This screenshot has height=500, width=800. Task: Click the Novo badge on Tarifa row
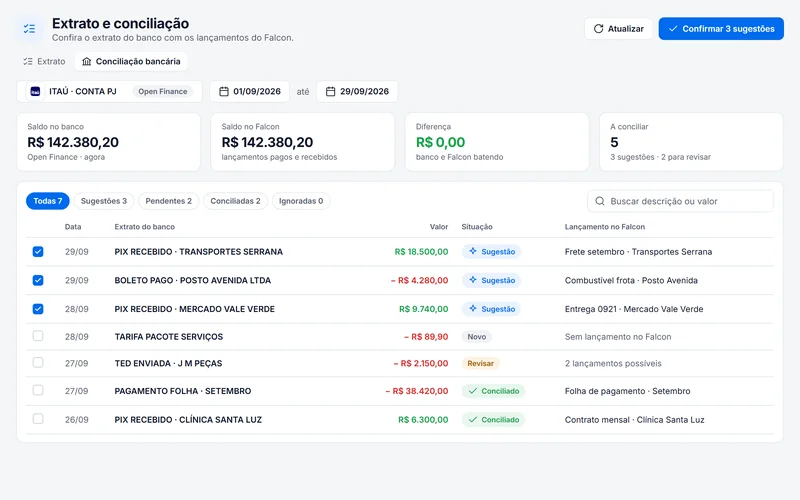point(477,337)
